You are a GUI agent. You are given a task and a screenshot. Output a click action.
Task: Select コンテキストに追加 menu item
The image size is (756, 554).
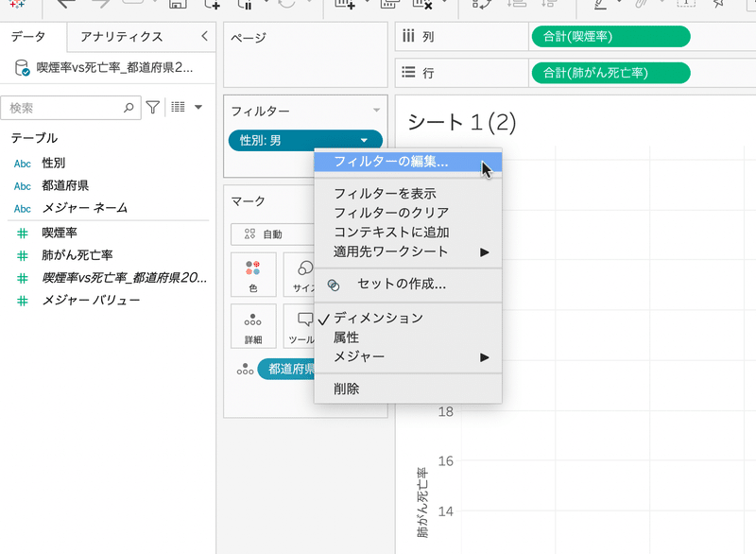[408, 233]
